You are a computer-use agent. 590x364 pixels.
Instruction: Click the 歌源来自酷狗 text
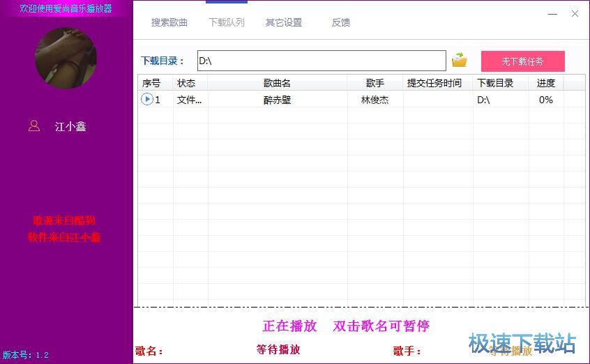(64, 220)
